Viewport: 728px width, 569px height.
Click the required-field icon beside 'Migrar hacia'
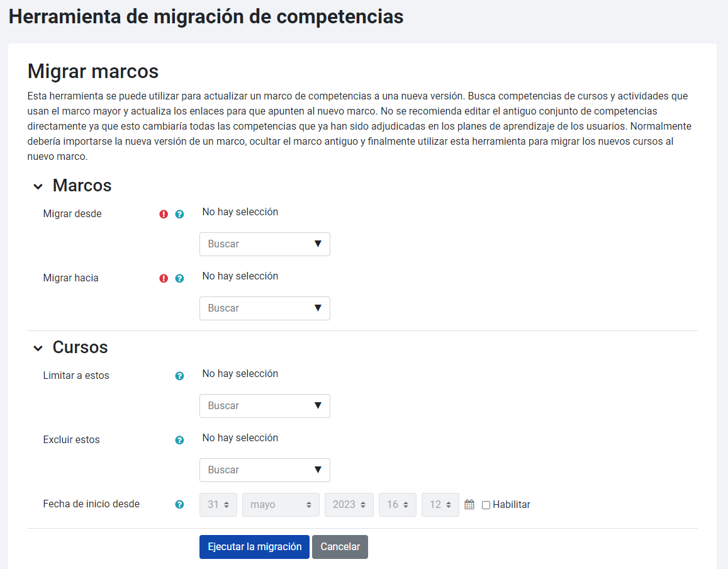(x=164, y=278)
